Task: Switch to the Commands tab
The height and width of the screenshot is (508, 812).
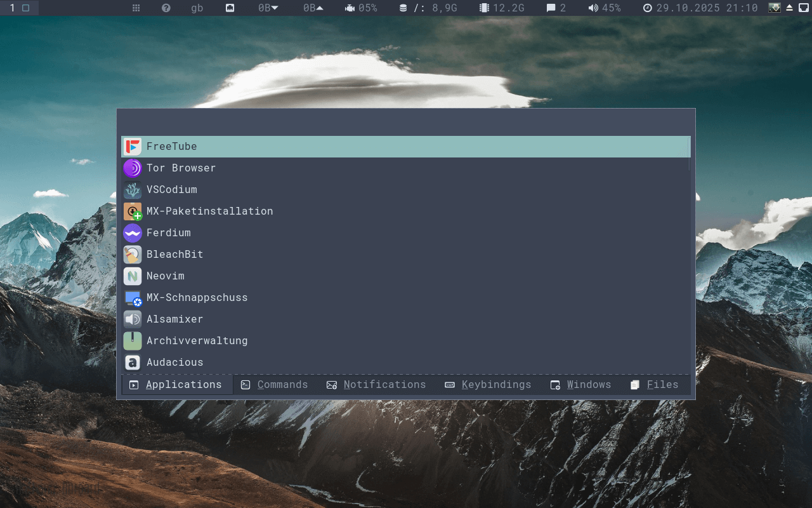Action: tap(275, 384)
